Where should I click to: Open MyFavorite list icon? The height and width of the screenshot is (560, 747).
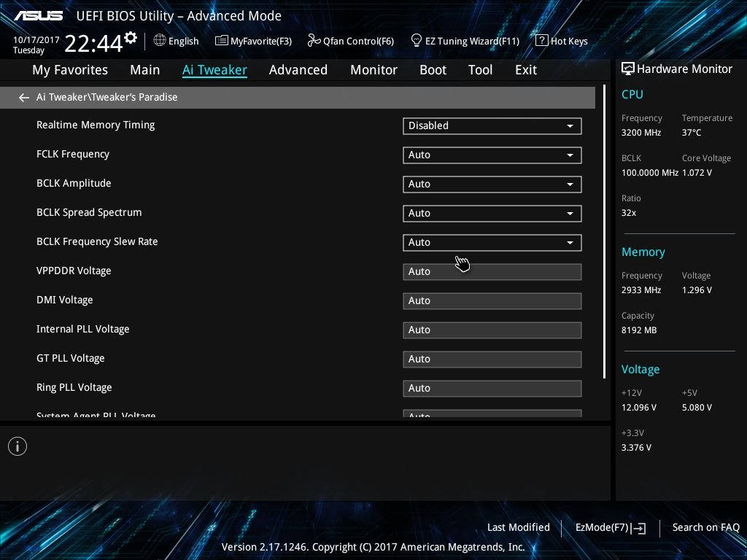tap(221, 41)
